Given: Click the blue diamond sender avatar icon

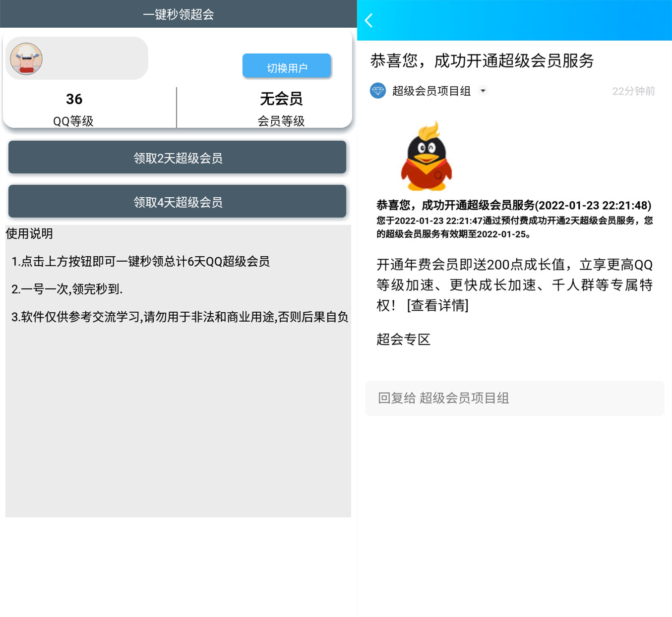Looking at the screenshot, I should [x=378, y=91].
